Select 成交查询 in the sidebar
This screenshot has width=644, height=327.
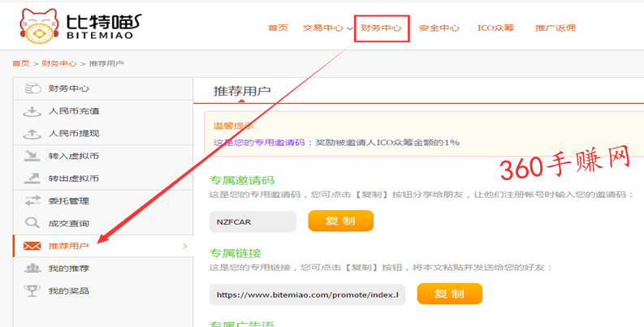pos(103,224)
